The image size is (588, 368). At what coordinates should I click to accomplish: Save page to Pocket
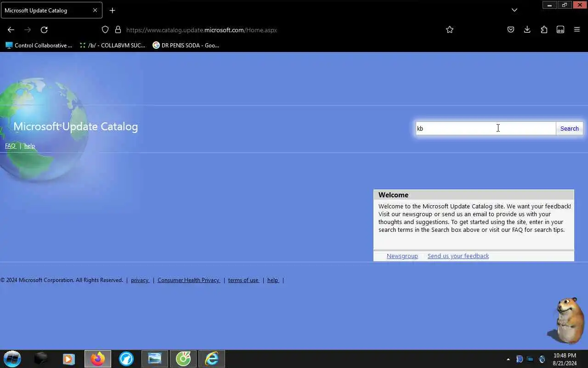coord(511,29)
